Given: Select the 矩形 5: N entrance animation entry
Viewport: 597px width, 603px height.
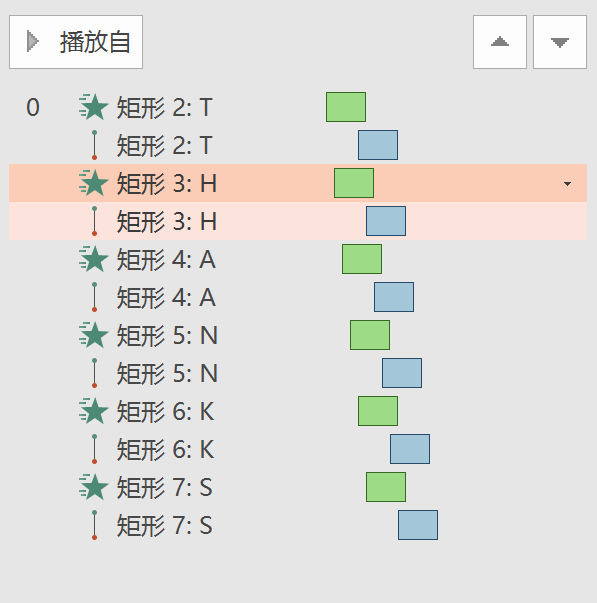Looking at the screenshot, I should coord(298,335).
